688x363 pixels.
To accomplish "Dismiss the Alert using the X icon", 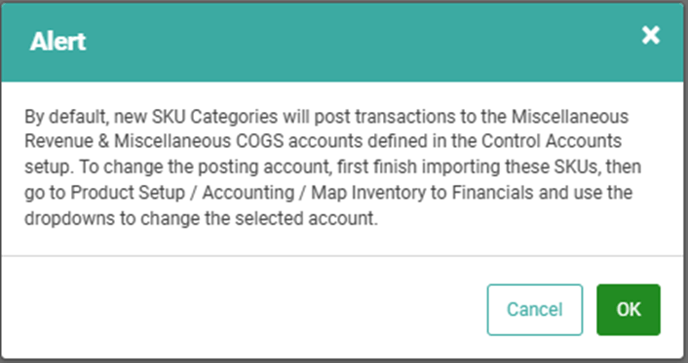I will (x=651, y=35).
